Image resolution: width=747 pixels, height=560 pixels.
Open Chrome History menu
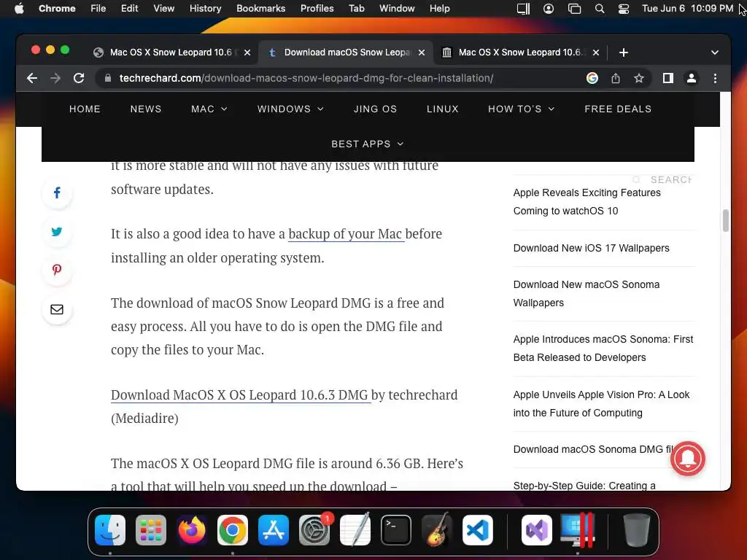pyautogui.click(x=205, y=9)
